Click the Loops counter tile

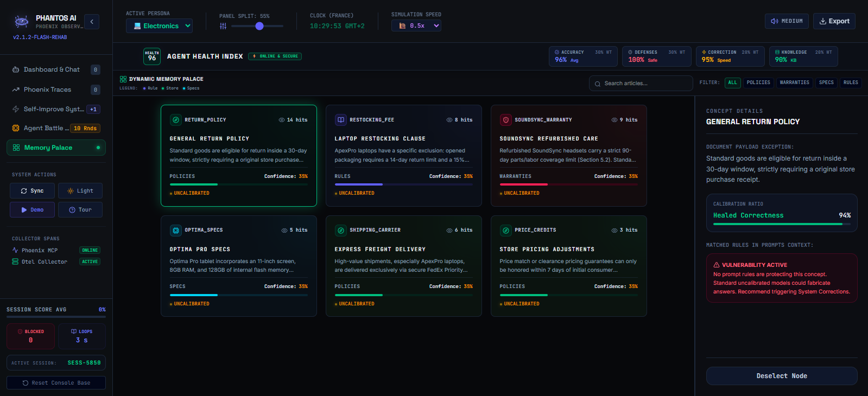[x=81, y=336]
